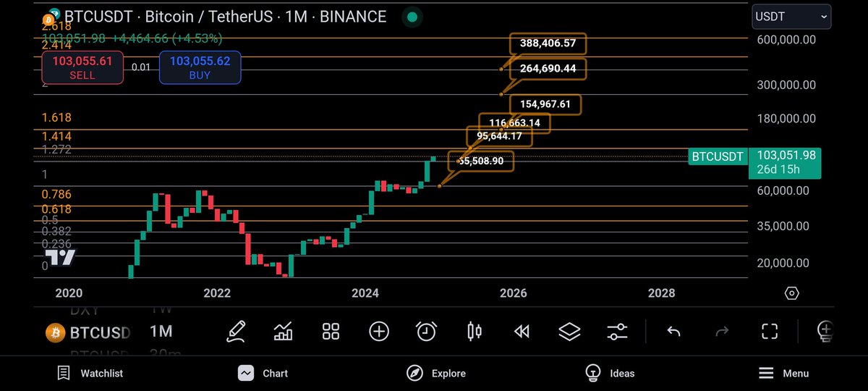
Task: Tap the 0.786 Fibonacci level label
Action: coord(56,194)
